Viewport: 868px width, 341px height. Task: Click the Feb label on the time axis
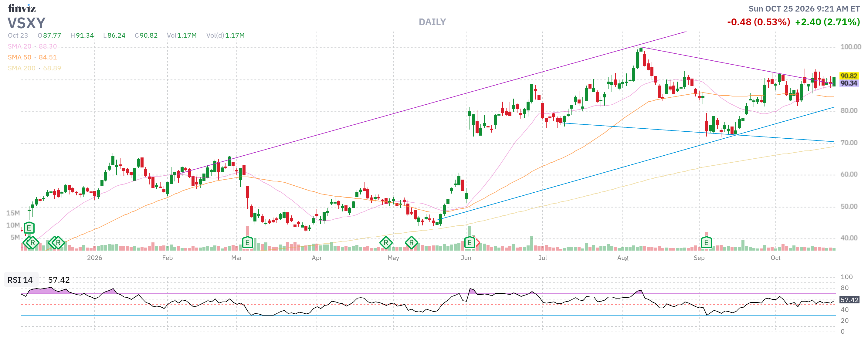click(167, 258)
